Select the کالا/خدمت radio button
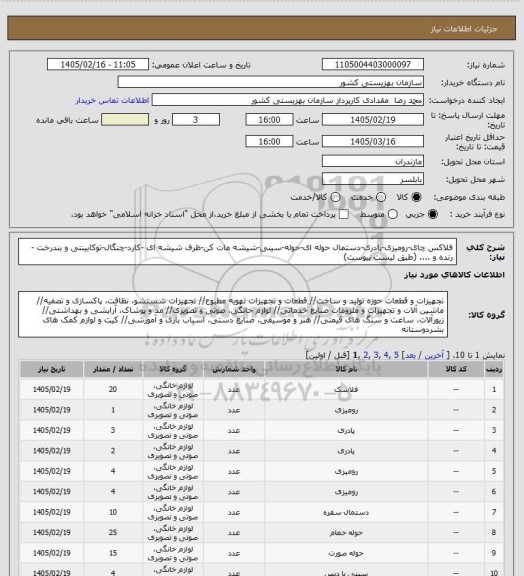 point(335,197)
